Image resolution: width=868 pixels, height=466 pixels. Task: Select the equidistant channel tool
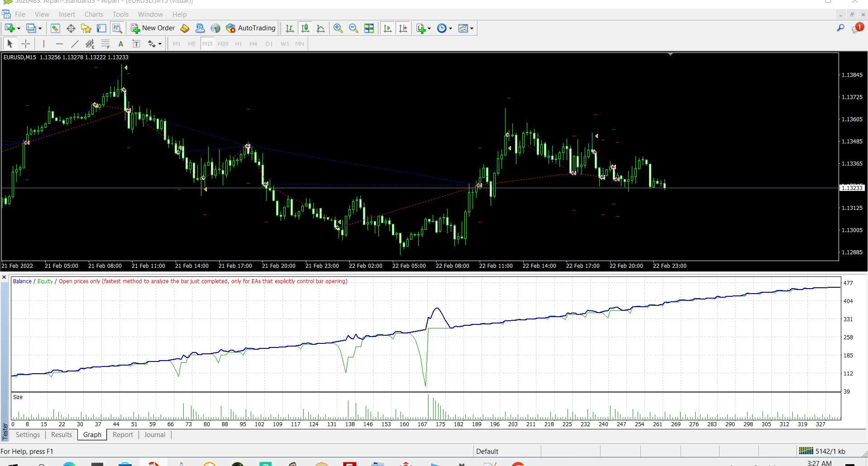point(90,44)
